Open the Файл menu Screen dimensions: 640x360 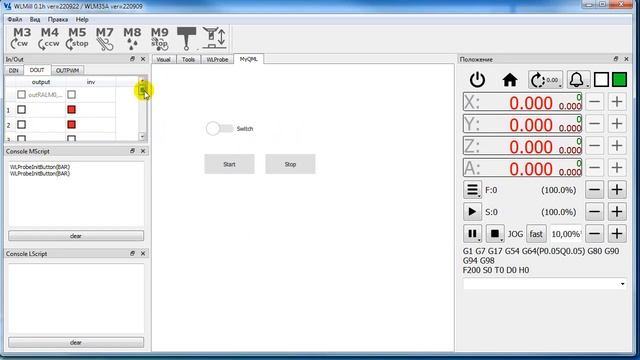coord(15,19)
